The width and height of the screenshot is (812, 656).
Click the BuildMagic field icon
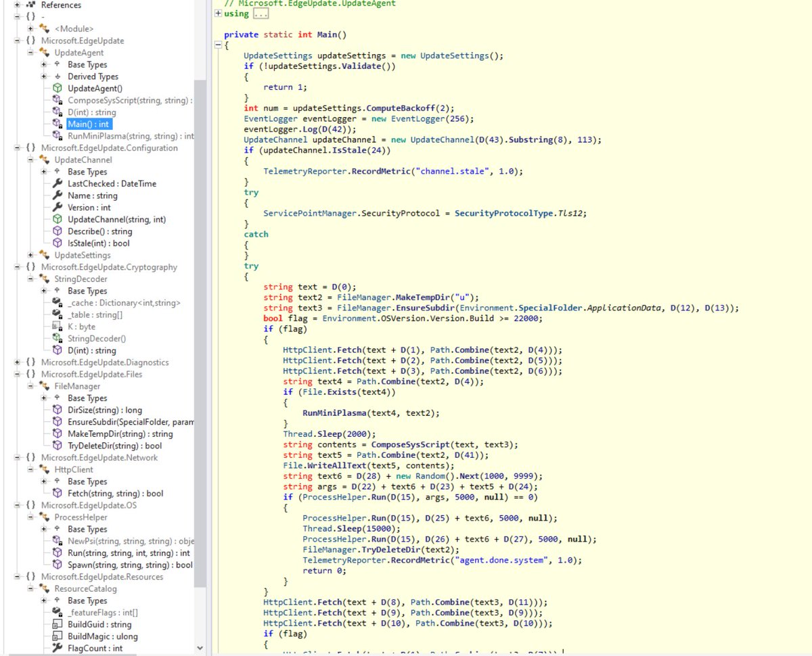coord(58,636)
